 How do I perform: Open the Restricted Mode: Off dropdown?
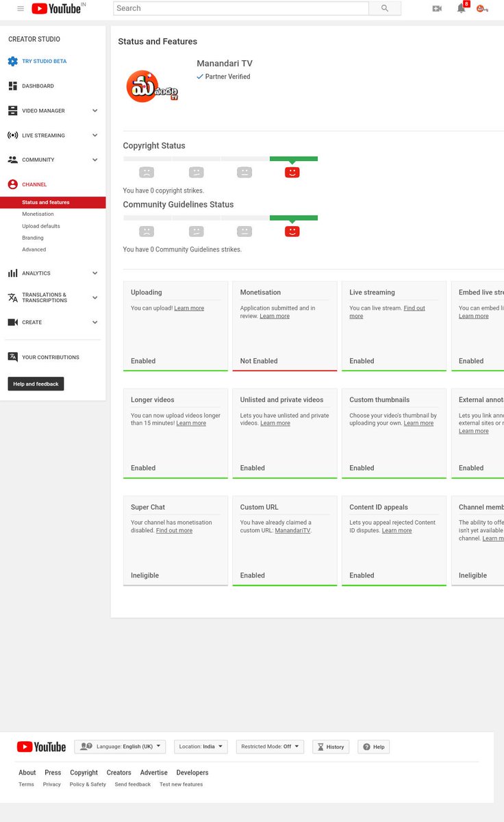[x=270, y=747]
